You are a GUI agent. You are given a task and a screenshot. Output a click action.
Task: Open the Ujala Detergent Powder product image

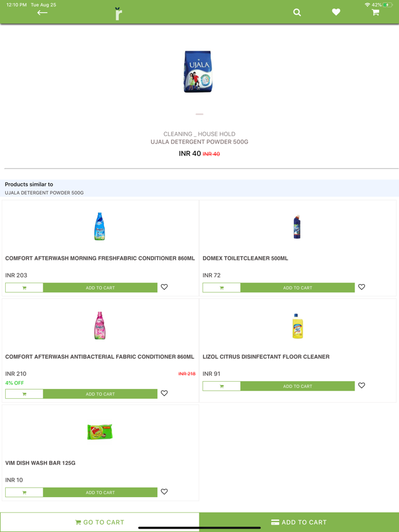(198, 71)
